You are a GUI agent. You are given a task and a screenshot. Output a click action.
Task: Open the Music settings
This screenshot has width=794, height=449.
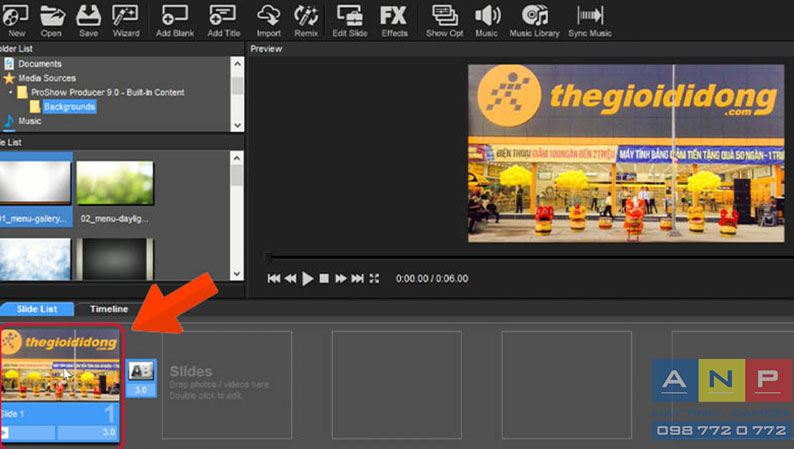click(x=487, y=20)
